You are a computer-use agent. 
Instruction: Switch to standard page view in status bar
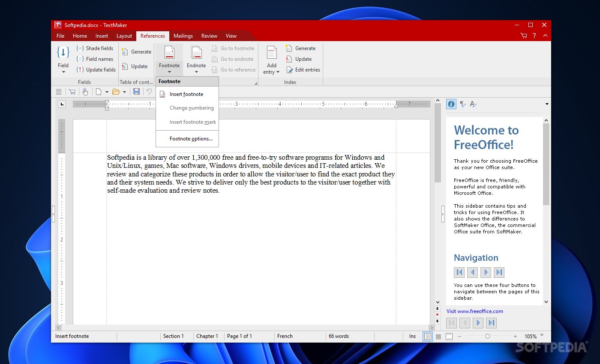427,337
